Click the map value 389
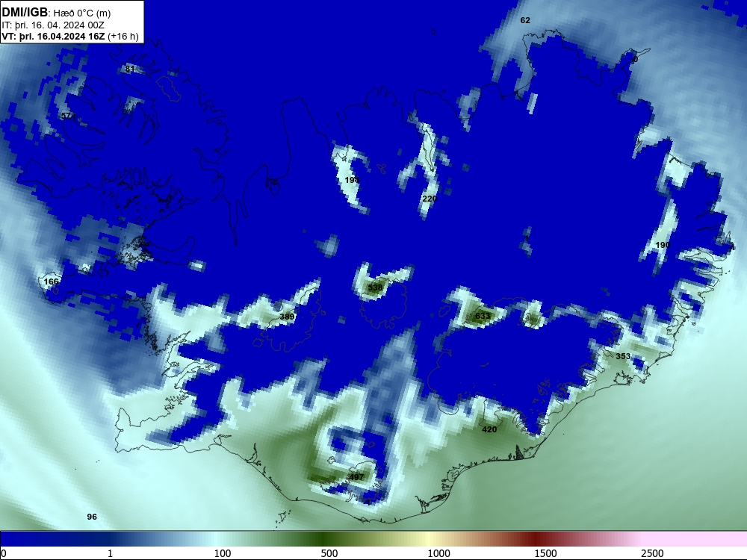This screenshot has width=747, height=560. (288, 317)
